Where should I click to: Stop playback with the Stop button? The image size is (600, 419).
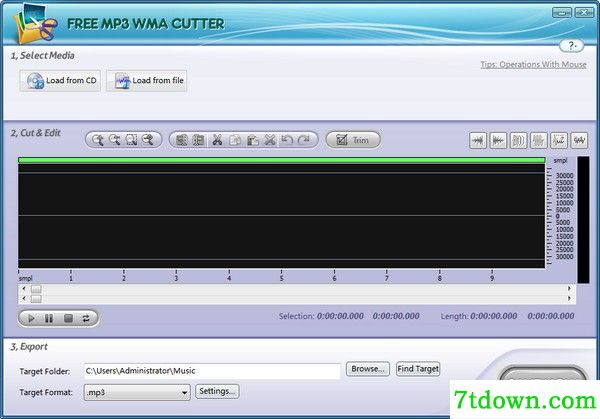[x=68, y=318]
